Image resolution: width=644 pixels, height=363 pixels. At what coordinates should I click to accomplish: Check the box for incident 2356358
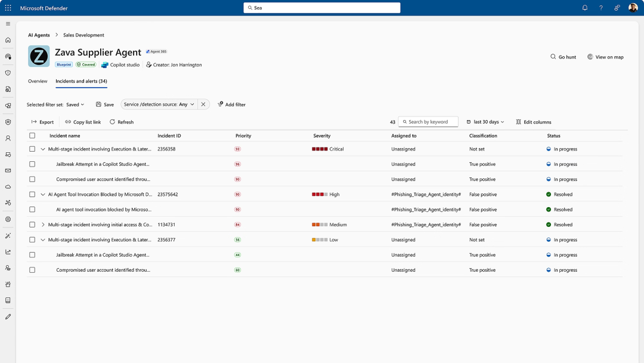click(32, 149)
